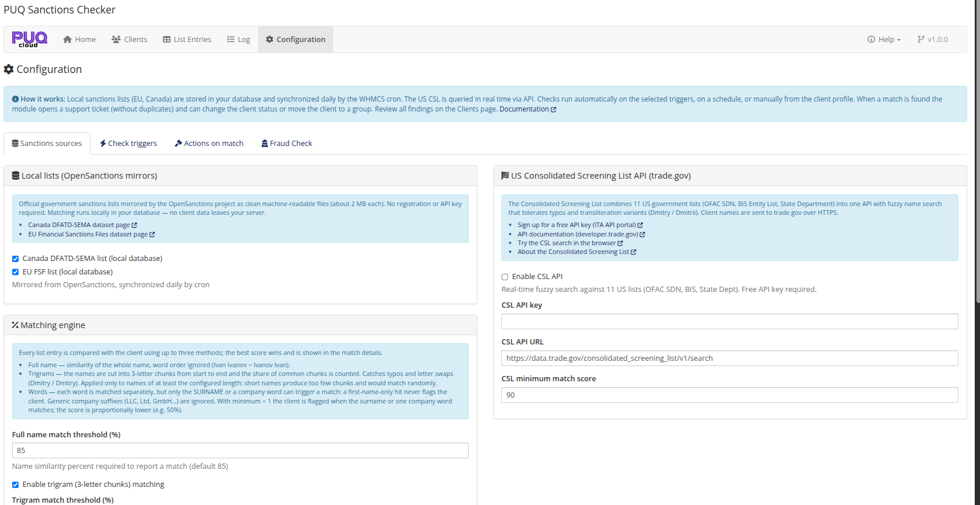Screen dimensions: 980x505
Task: Open About the Consolidated Screening List link
Action: (577, 252)
